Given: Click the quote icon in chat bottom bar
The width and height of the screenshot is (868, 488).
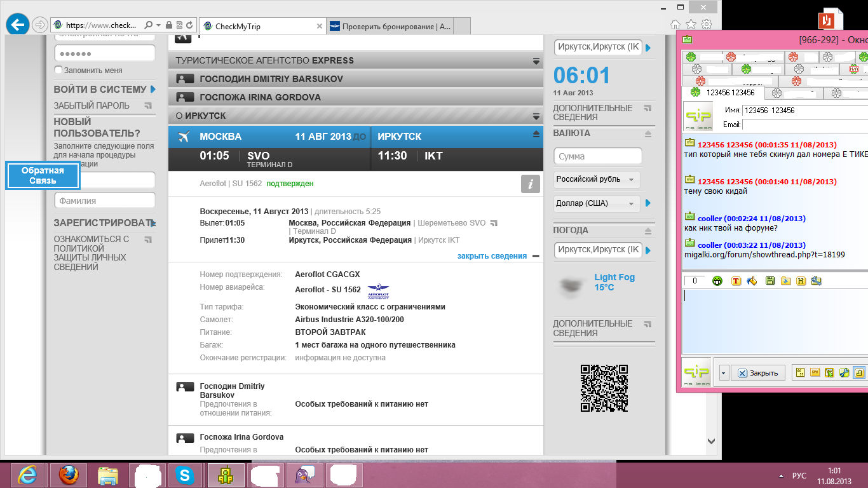Looking at the screenshot, I should pos(799,373).
